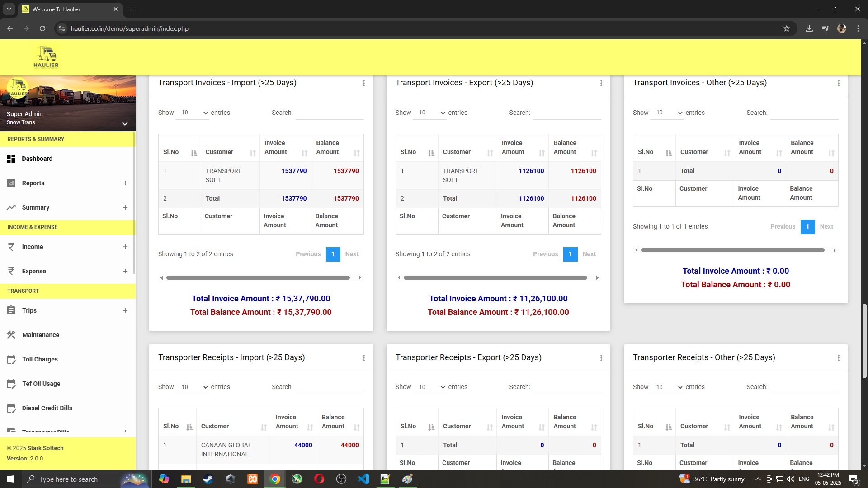Click Next pagination in Transport Invoices - Import
The height and width of the screenshot is (488, 868).
[352, 254]
